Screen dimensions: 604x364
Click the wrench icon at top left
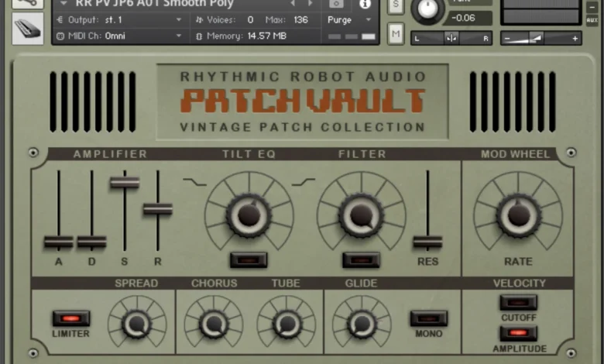tap(28, 3)
